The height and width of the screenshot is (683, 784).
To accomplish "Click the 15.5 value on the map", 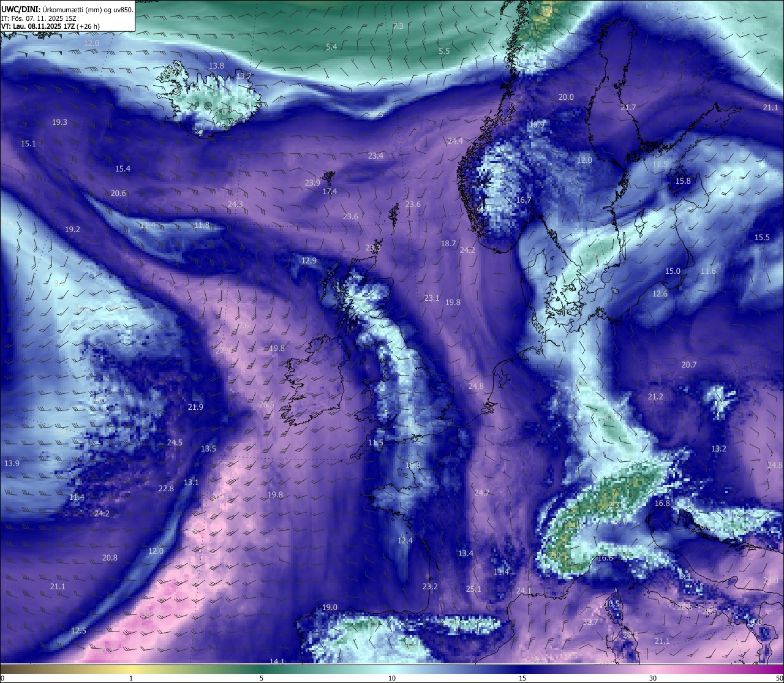I will [x=762, y=238].
